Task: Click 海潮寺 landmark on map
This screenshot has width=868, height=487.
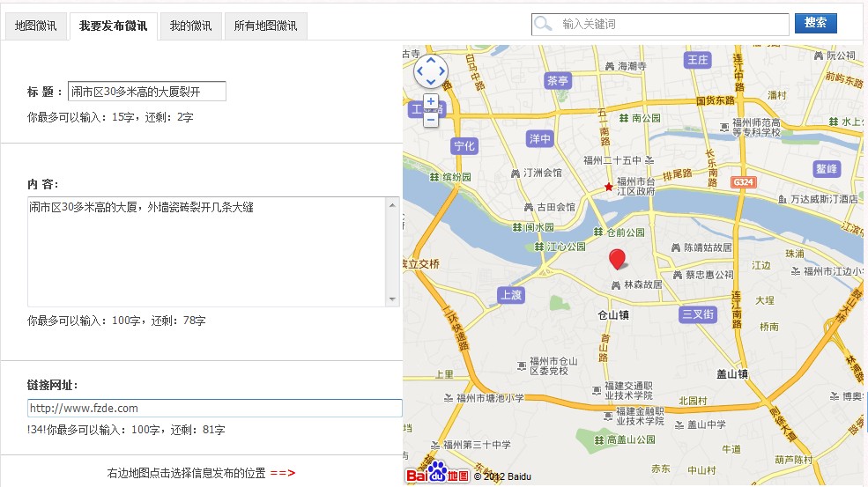Action: coord(626,66)
